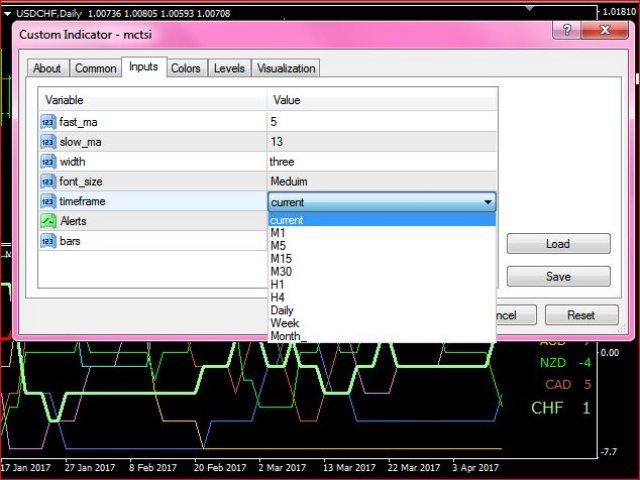Choose Daily in the timeframe dropdown

282,311
